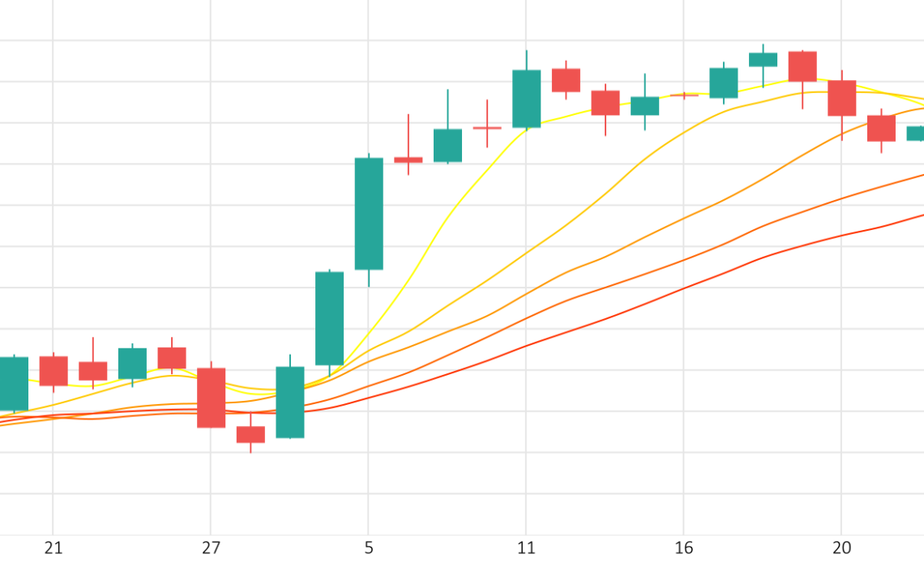924x575 pixels.
Task: Select the date label 20 on the axis
Action: tap(841, 548)
